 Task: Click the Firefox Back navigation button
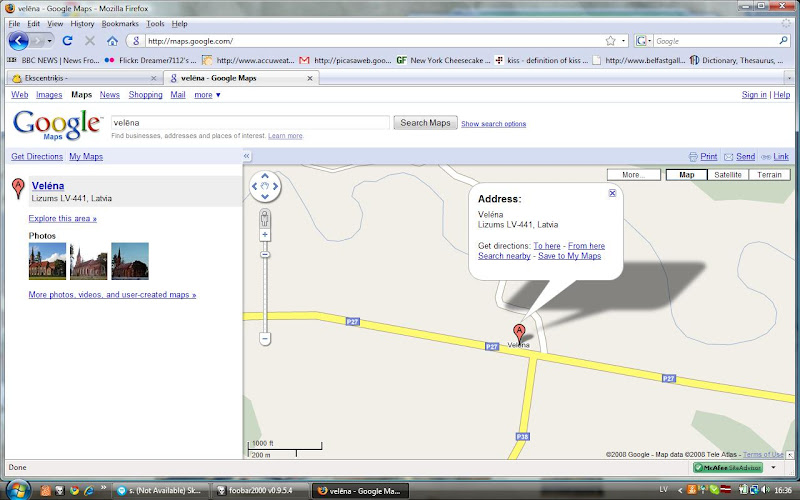pos(18,41)
